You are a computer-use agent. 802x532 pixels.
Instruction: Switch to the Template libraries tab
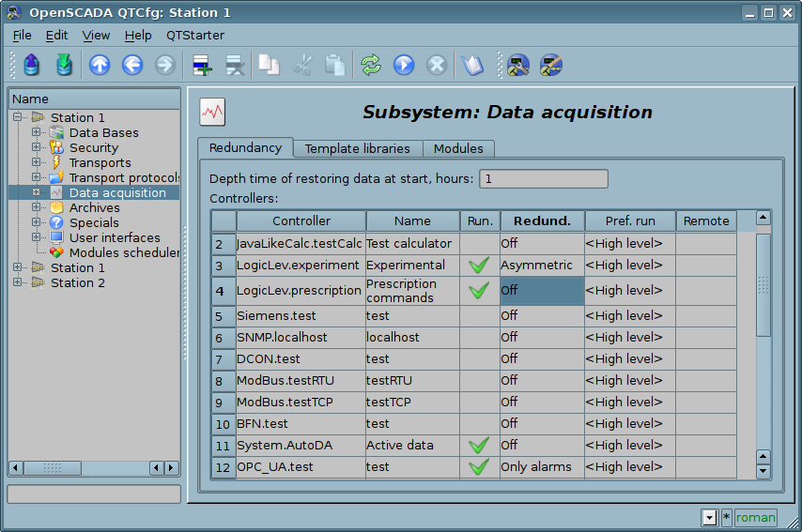358,148
